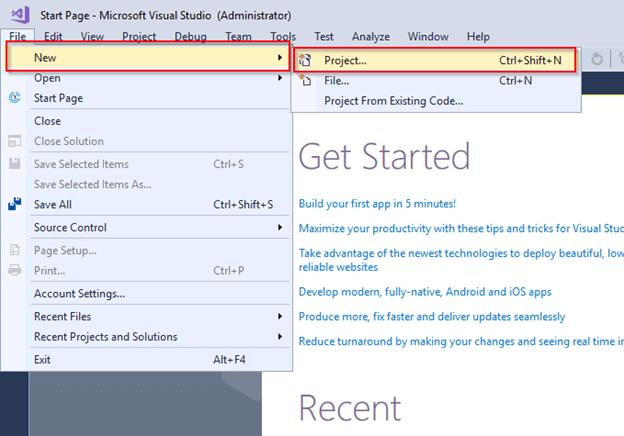Open Build your first app link
Image resolution: width=624 pixels, height=436 pixels.
377,204
